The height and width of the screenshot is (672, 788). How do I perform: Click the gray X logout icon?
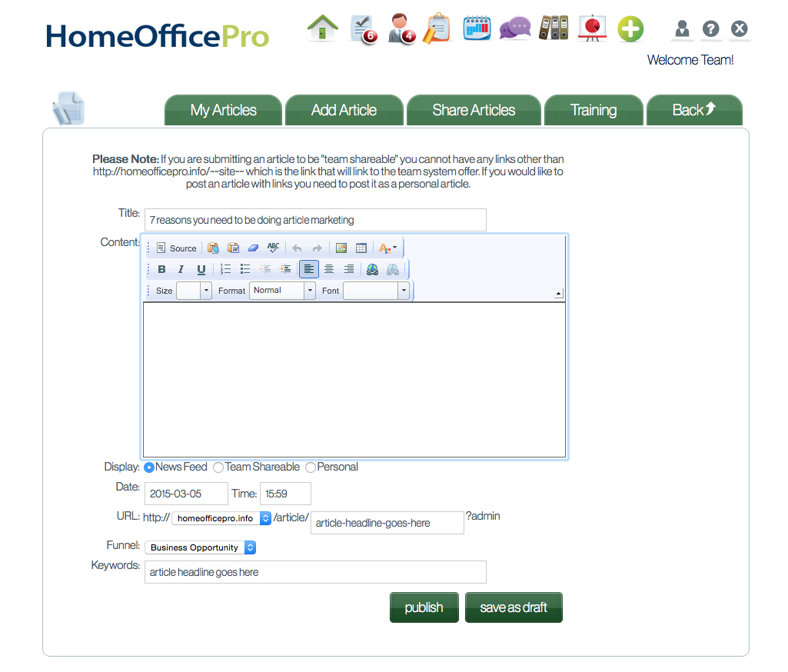tap(740, 28)
